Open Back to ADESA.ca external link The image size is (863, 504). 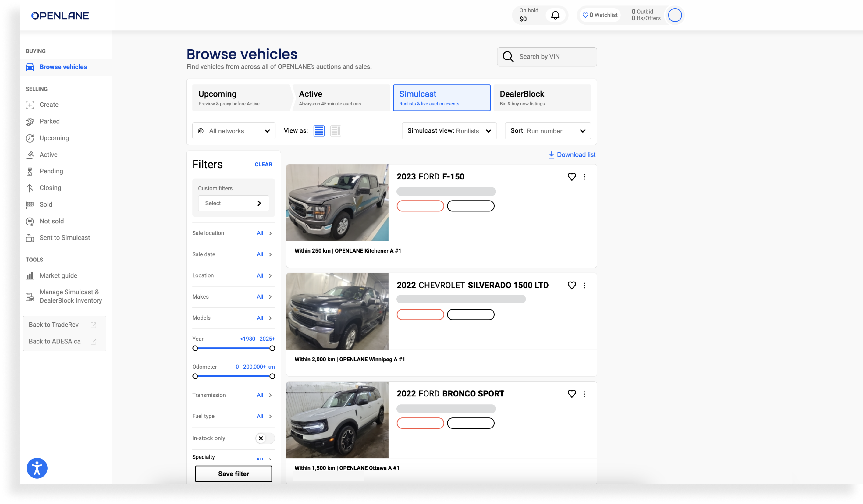click(64, 341)
